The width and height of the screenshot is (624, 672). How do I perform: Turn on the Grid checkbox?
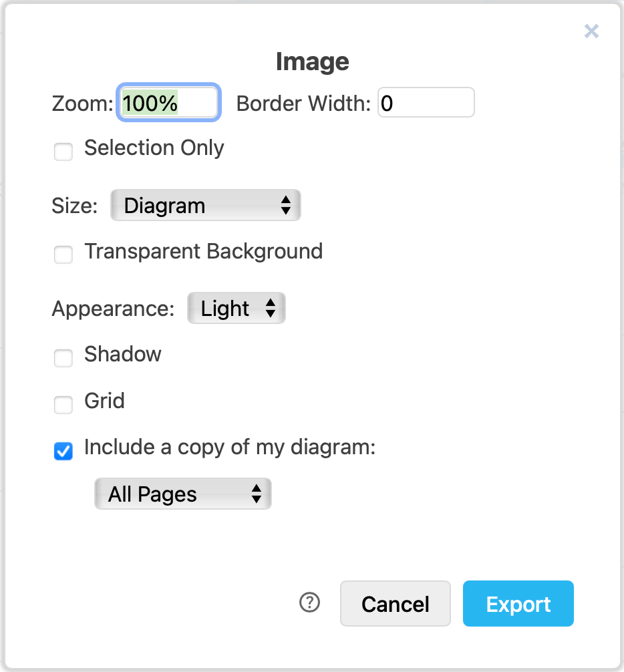pyautogui.click(x=63, y=405)
